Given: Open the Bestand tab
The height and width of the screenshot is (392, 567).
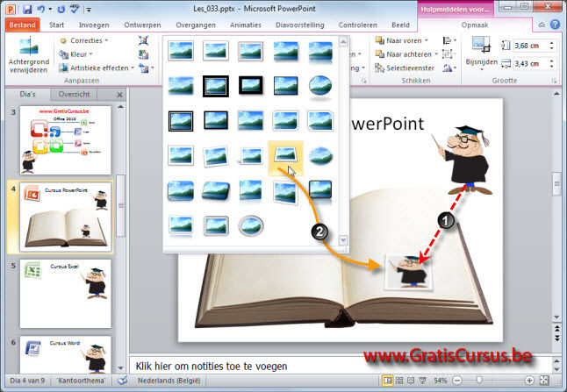Looking at the screenshot, I should [23, 25].
